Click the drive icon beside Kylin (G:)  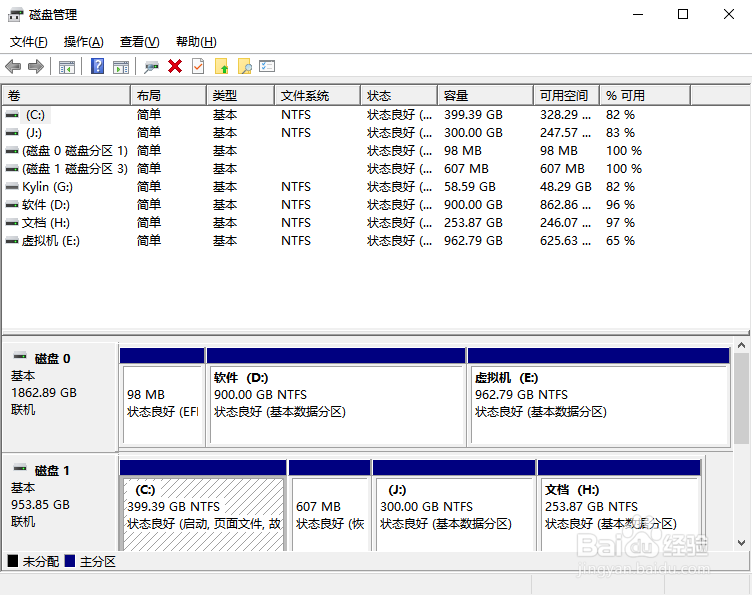(12, 187)
